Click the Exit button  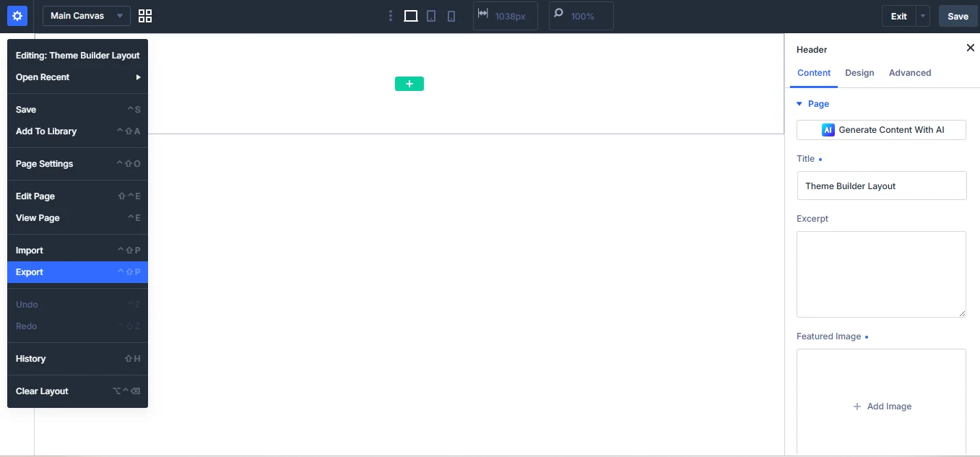[x=898, y=16]
